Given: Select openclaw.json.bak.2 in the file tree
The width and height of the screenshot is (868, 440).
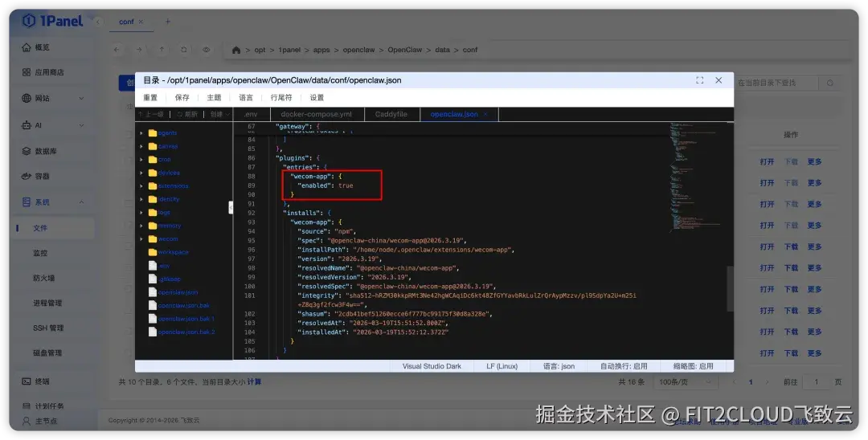Looking at the screenshot, I should [x=186, y=332].
